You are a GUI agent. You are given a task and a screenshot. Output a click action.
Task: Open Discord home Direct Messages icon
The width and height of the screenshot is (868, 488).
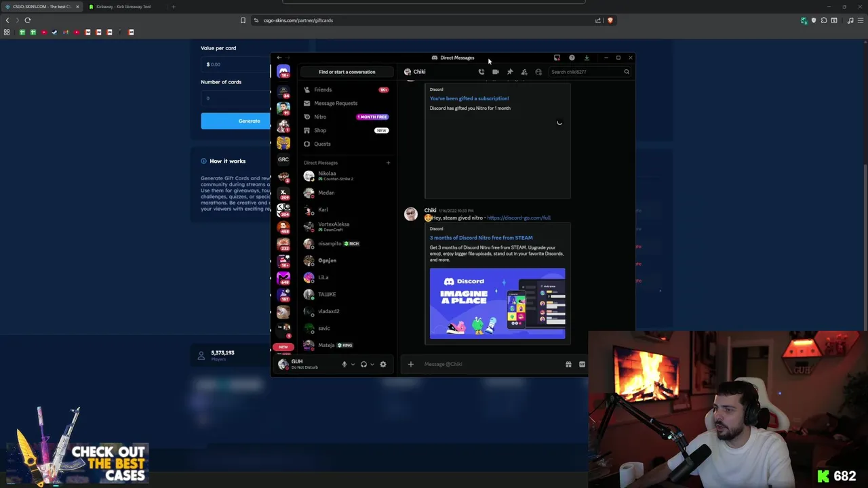click(x=283, y=71)
